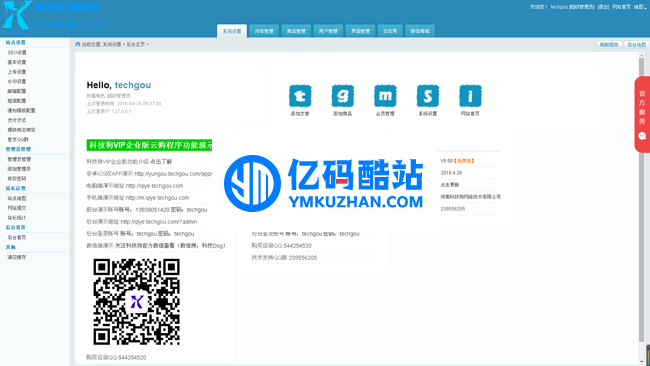Select 网站提交 in the sidebar

coord(17,208)
